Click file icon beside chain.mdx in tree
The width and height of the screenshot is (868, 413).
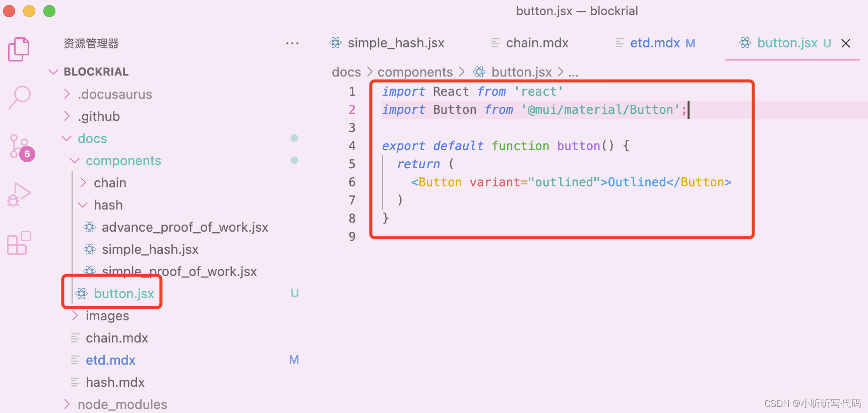[75, 338]
